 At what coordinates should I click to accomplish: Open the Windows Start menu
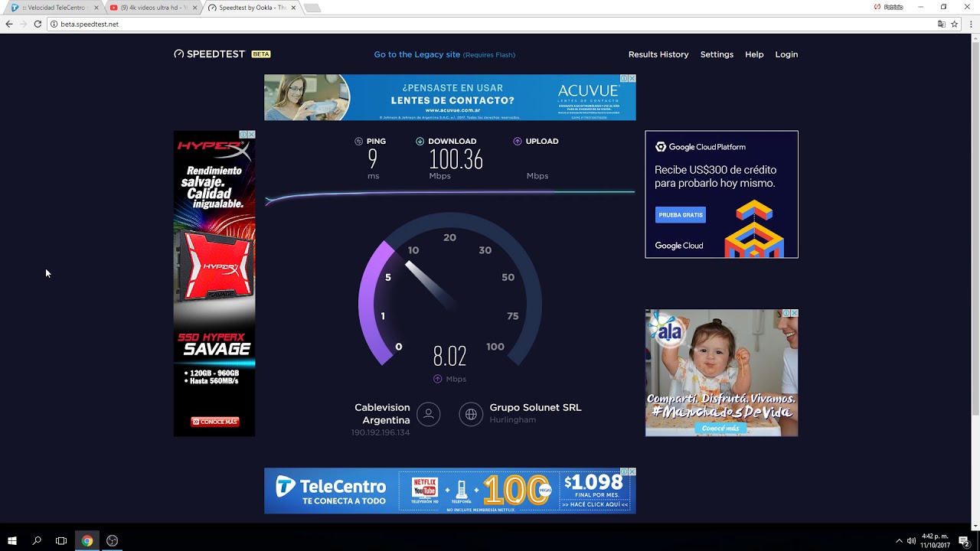click(11, 541)
